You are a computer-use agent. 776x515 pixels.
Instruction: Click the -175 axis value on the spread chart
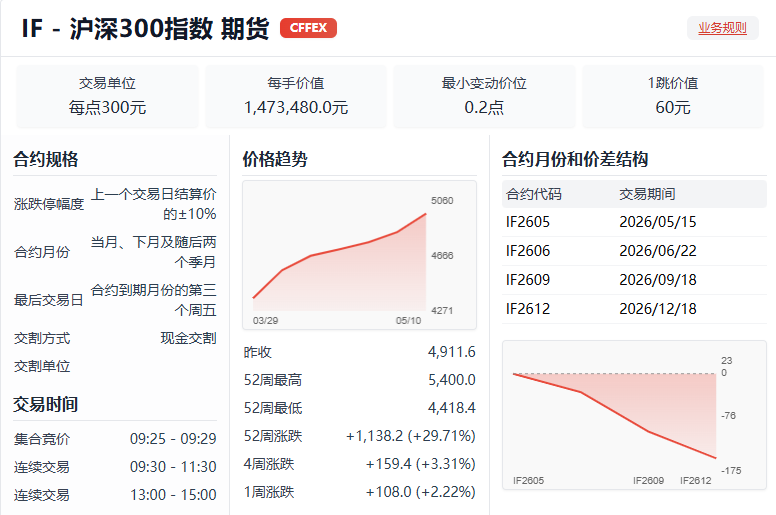point(731,470)
